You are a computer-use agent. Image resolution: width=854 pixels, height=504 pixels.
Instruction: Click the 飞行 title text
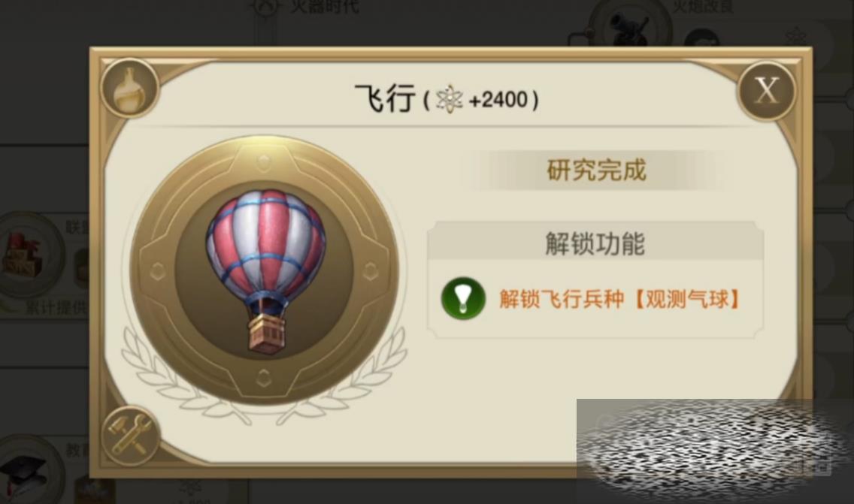(385, 99)
